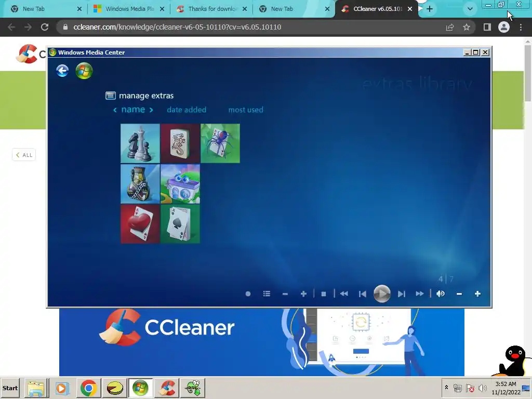Open Windows Media Player taskbar icon
This screenshot has width=532, height=399.
pos(62,388)
